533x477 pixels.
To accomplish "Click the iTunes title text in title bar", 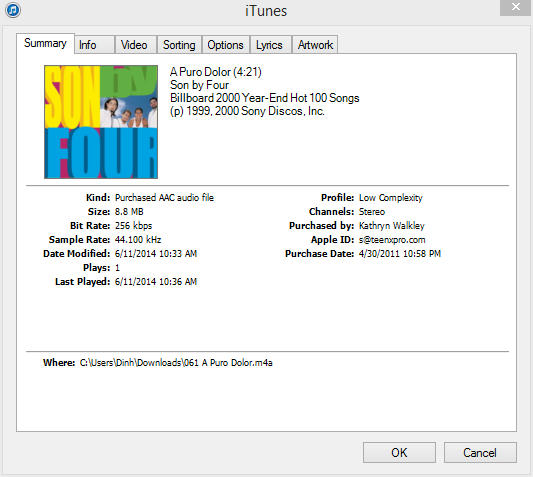I will tap(266, 11).
